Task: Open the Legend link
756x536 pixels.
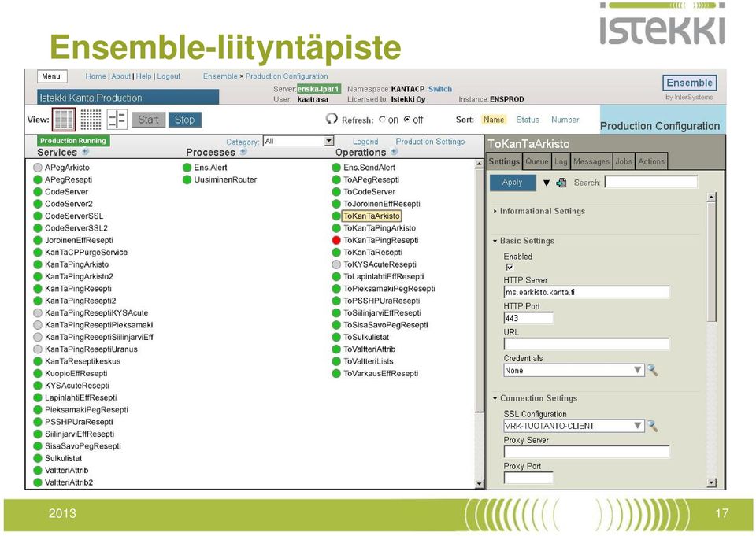Action: pyautogui.click(x=365, y=142)
